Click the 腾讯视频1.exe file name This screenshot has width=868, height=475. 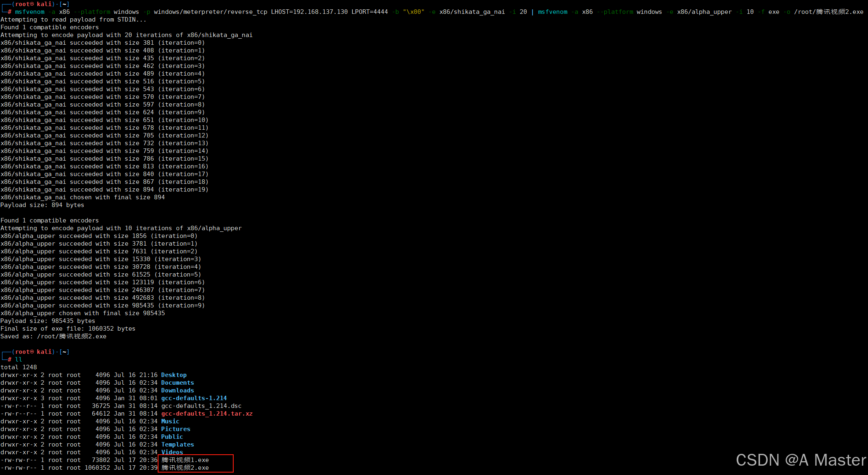tap(185, 460)
